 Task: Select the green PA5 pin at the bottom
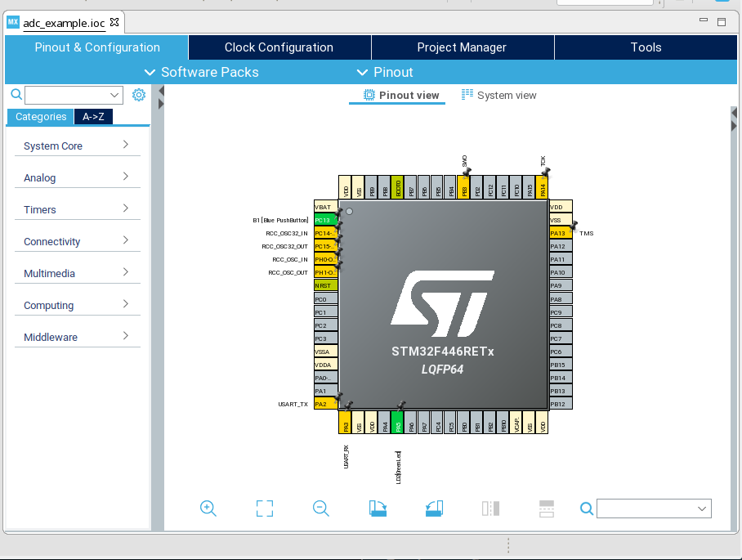pyautogui.click(x=397, y=423)
